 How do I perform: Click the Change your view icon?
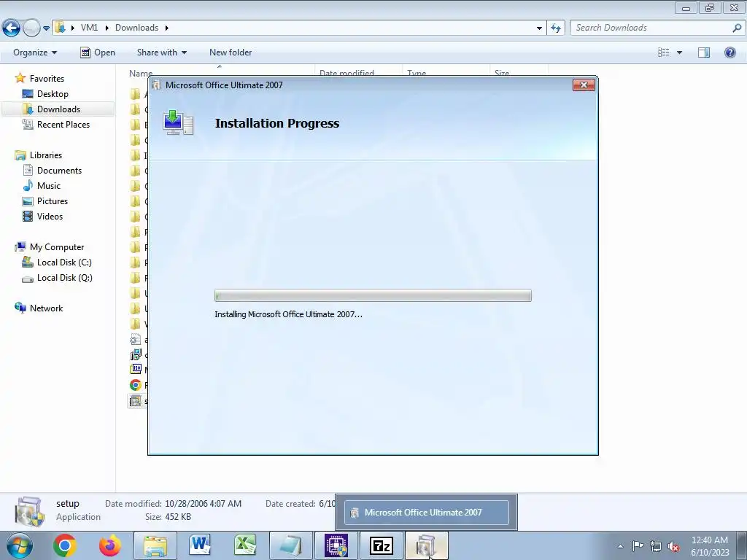pyautogui.click(x=664, y=52)
